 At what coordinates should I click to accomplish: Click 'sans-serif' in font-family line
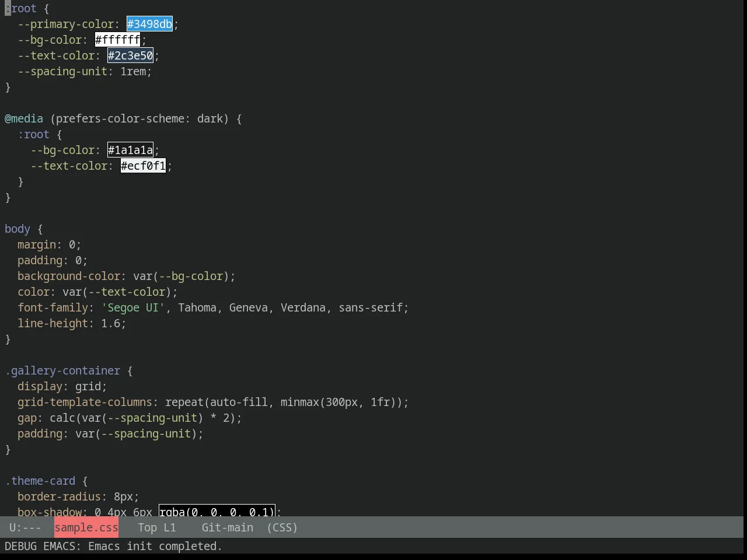coord(371,307)
